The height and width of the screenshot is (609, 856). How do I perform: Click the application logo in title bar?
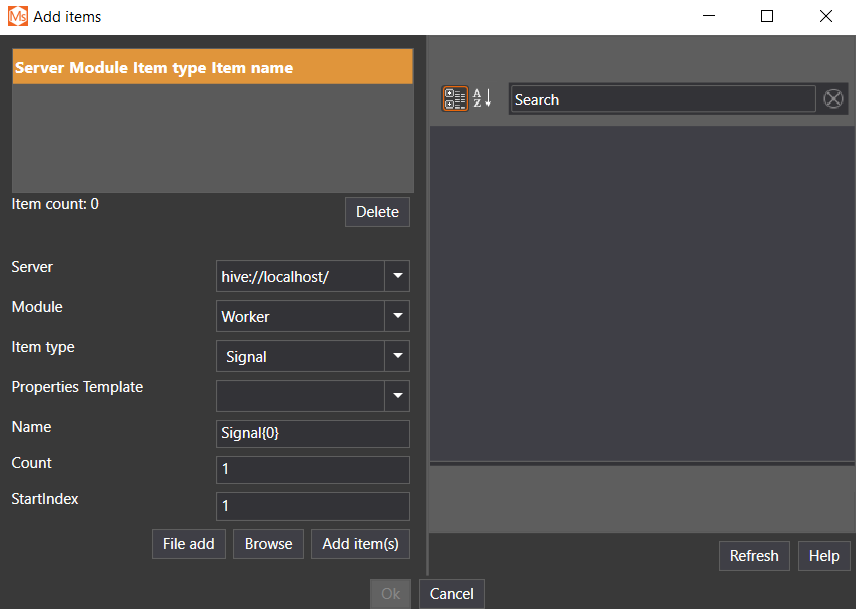tap(17, 16)
